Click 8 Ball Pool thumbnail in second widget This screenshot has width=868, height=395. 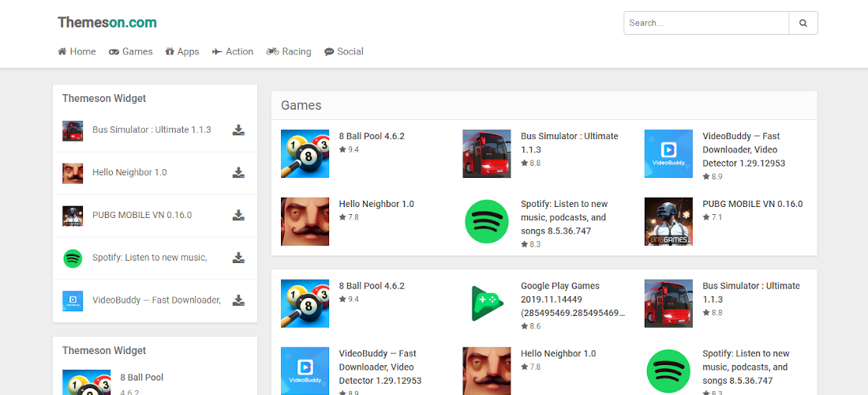(x=86, y=382)
